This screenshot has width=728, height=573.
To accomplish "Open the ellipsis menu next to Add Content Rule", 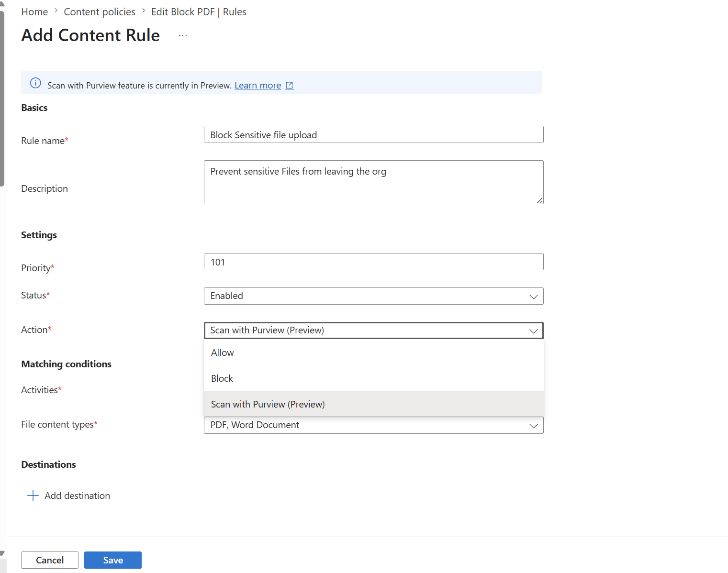I will click(x=183, y=35).
